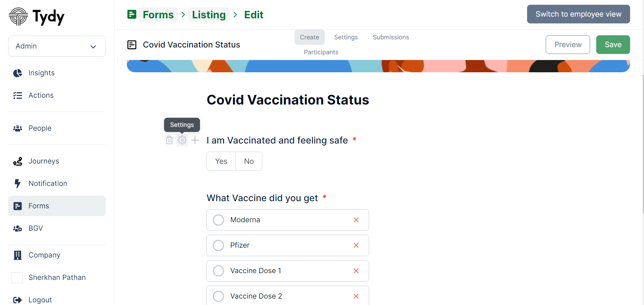Click the Logout icon in the sidebar
The width and height of the screenshot is (644, 305).
(x=18, y=300)
